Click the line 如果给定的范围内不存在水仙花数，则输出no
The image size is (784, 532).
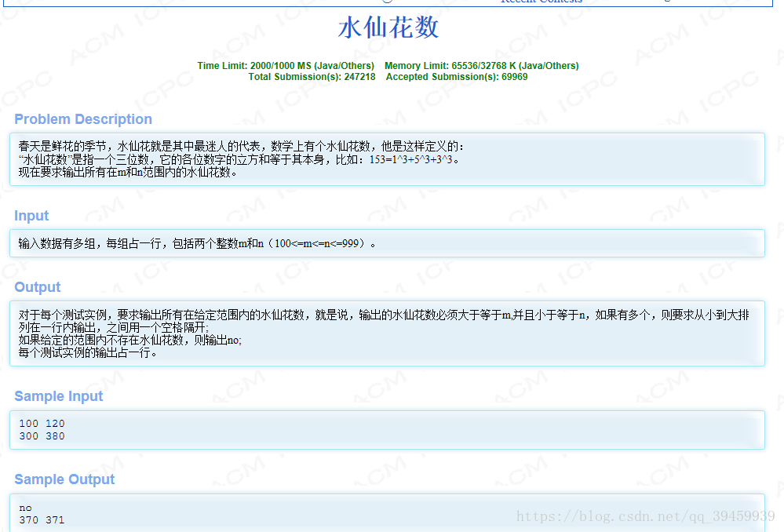[x=130, y=340]
